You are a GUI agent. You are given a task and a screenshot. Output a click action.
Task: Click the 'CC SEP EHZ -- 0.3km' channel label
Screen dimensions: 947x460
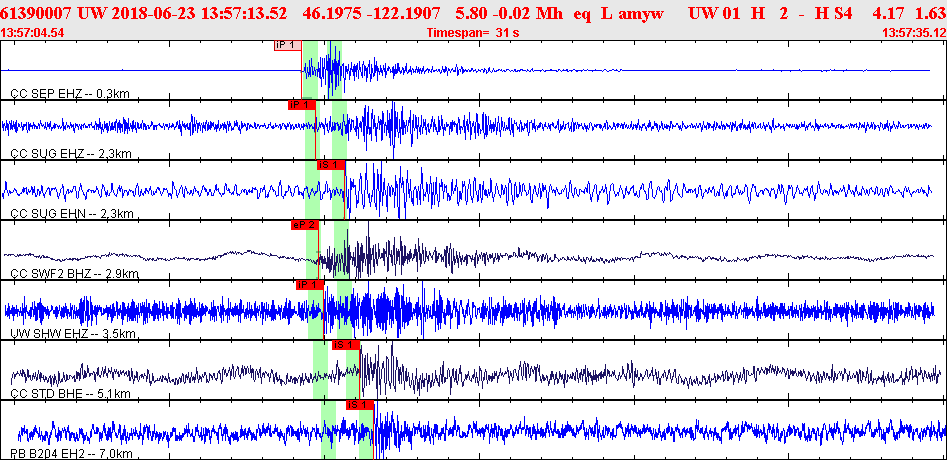click(x=70, y=94)
